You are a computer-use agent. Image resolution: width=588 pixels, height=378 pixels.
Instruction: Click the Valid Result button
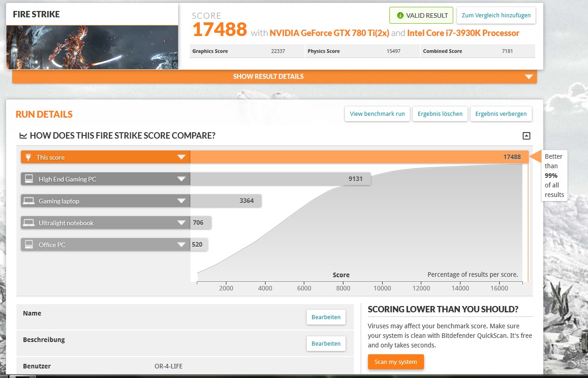pos(421,16)
